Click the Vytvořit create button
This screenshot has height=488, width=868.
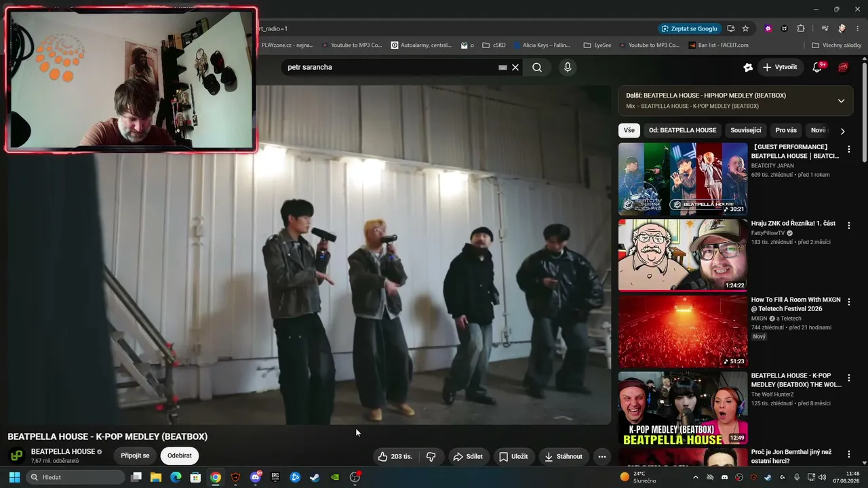[x=780, y=67]
